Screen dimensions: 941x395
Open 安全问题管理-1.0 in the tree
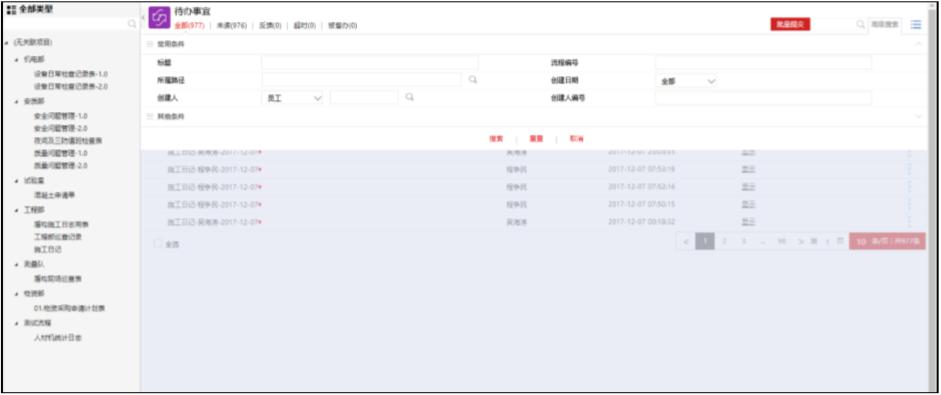coord(61,116)
